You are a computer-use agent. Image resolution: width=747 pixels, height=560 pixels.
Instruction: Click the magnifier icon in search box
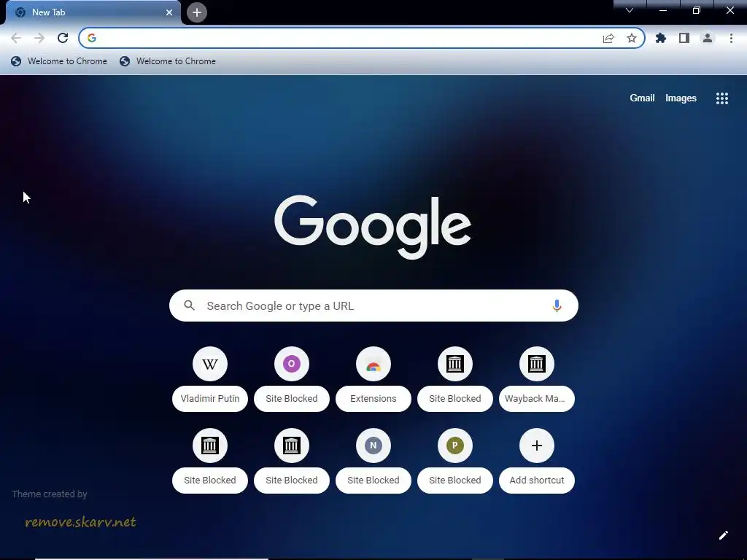(189, 306)
